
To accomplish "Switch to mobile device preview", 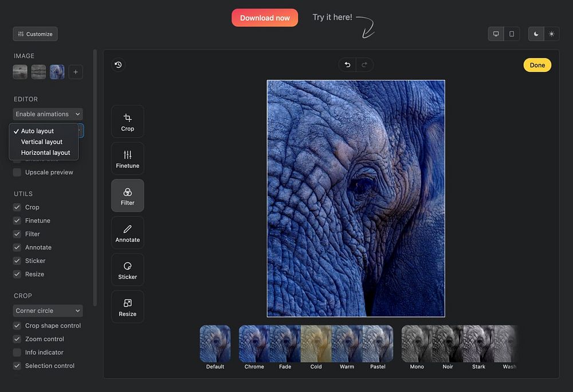I will [x=512, y=34].
